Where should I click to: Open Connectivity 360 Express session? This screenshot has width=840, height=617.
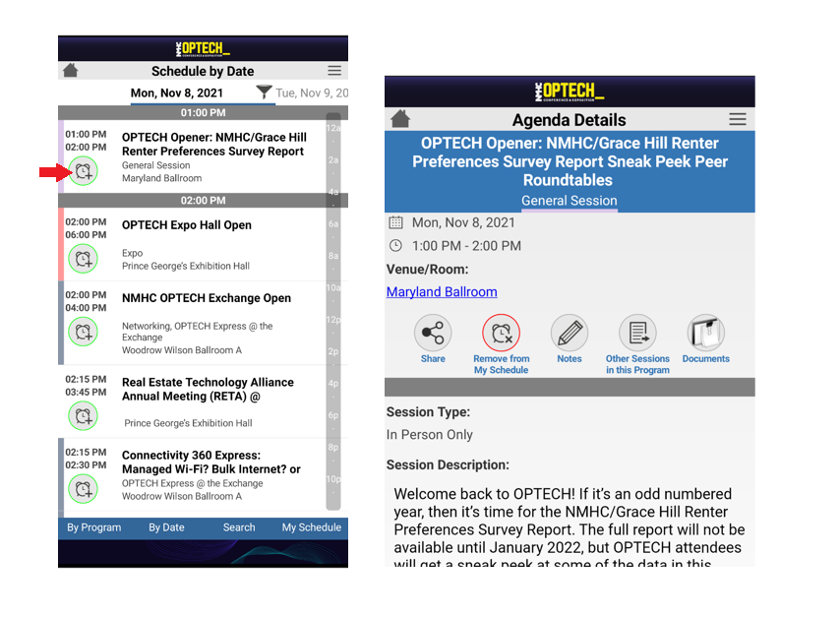click(211, 463)
